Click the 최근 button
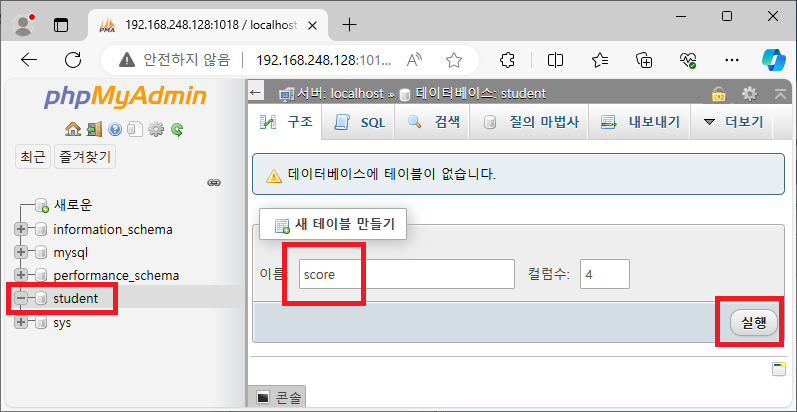 pyautogui.click(x=33, y=156)
